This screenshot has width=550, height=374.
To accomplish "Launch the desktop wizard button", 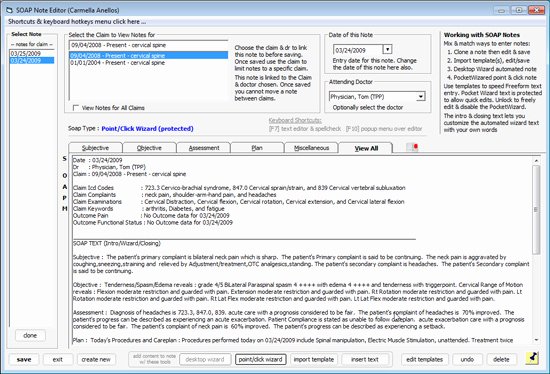I will (205, 359).
